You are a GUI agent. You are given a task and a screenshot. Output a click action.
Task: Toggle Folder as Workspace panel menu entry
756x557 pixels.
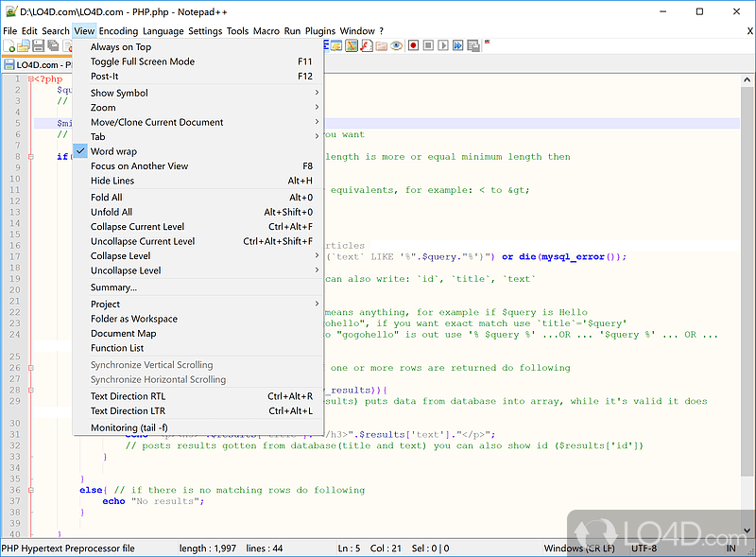198,319
